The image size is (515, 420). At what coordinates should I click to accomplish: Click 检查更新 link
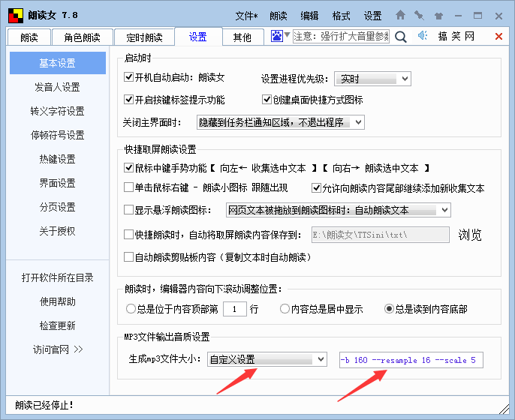point(58,325)
